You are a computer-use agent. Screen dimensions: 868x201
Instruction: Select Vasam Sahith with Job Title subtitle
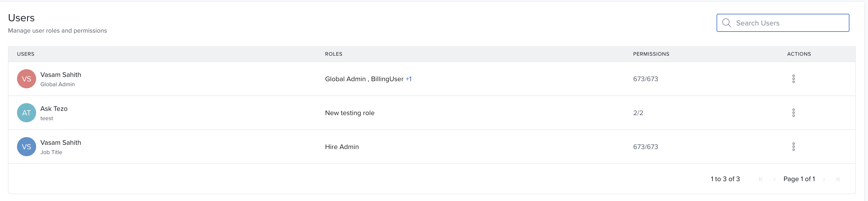(61, 143)
